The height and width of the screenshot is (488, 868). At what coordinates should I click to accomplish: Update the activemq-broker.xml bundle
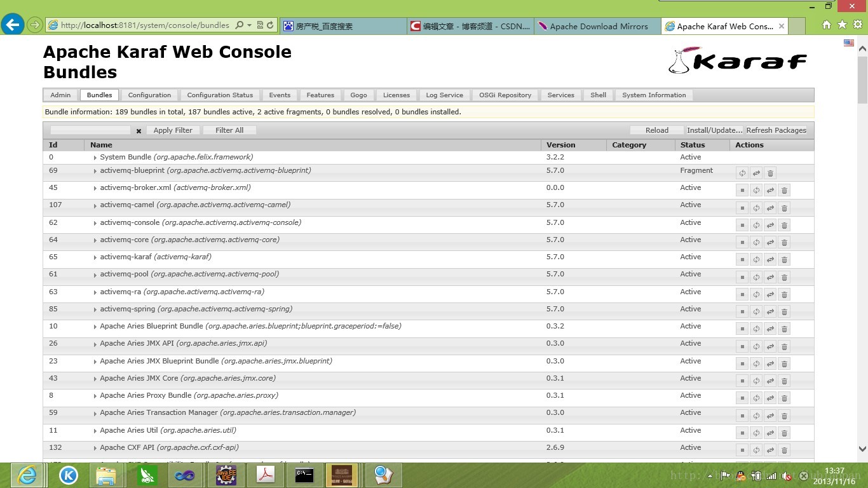770,191
